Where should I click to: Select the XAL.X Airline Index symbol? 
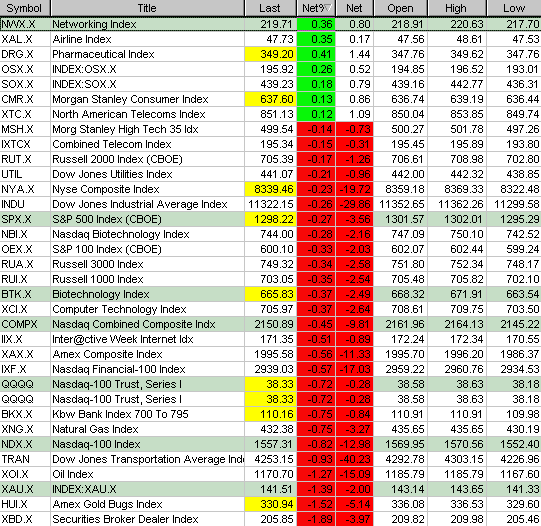[x=17, y=39]
